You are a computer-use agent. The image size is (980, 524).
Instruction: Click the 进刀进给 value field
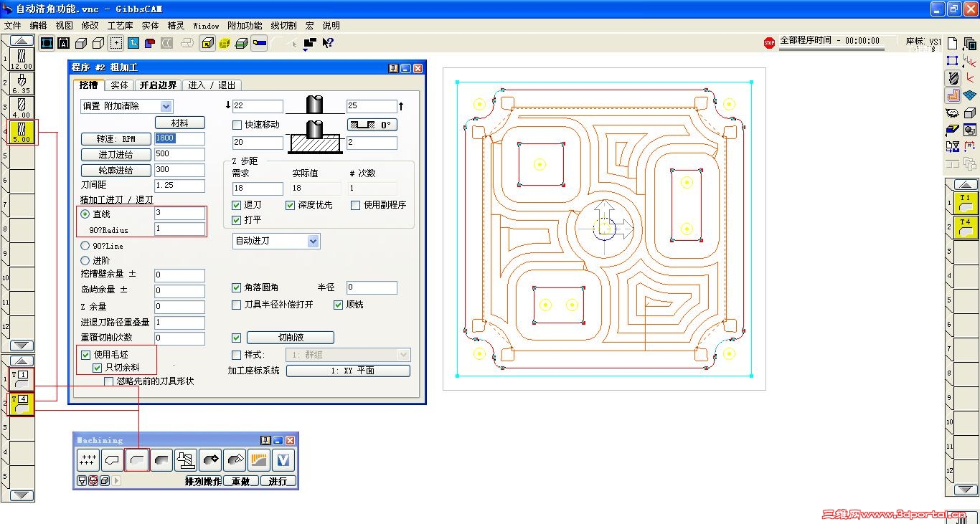(x=179, y=154)
